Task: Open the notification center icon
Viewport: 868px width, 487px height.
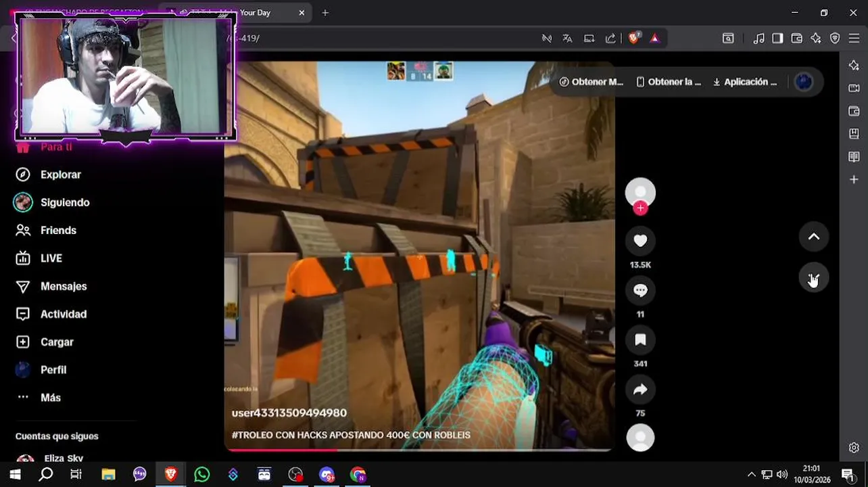Action: pyautogui.click(x=848, y=475)
